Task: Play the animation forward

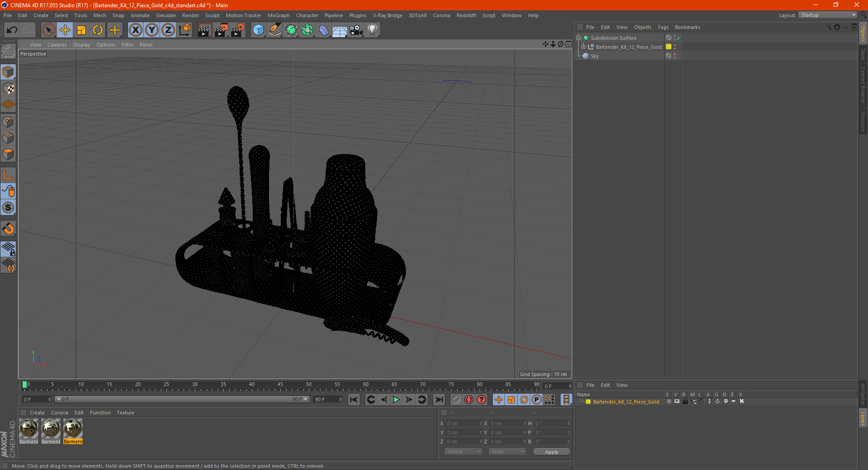Action: click(396, 399)
